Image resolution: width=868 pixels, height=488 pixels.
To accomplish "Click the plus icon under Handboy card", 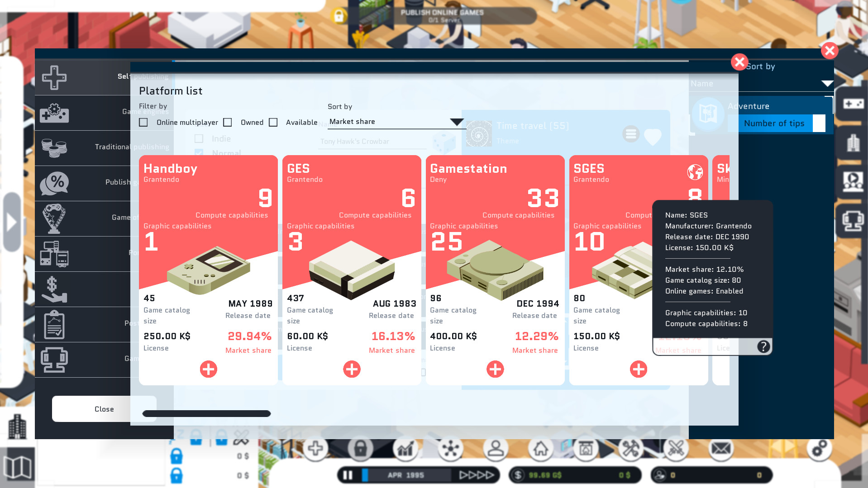I will [208, 369].
